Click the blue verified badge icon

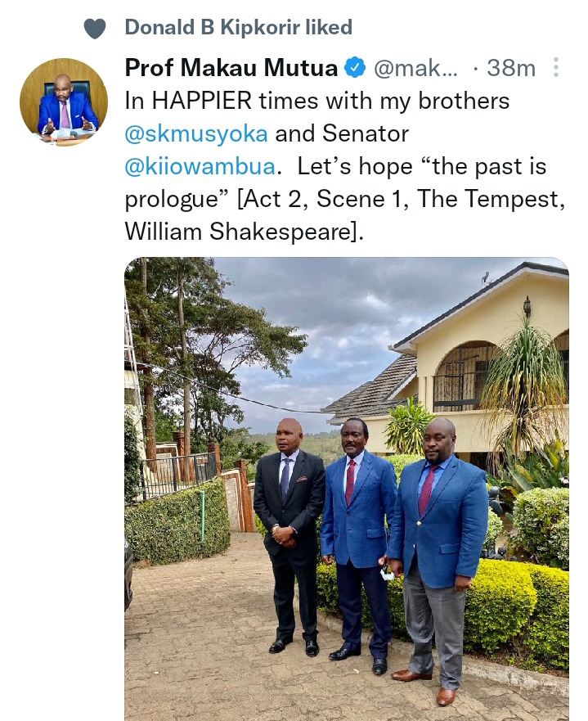(355, 68)
